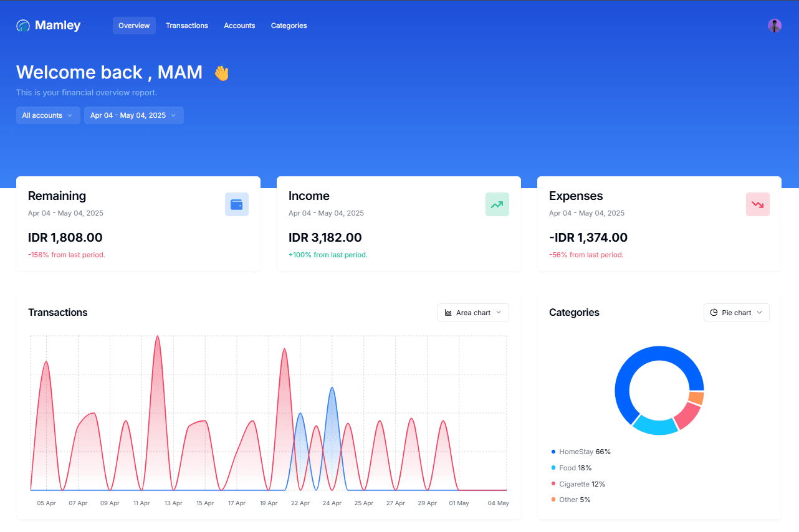799x532 pixels.
Task: Click the Mamley logo icon
Action: click(x=23, y=26)
